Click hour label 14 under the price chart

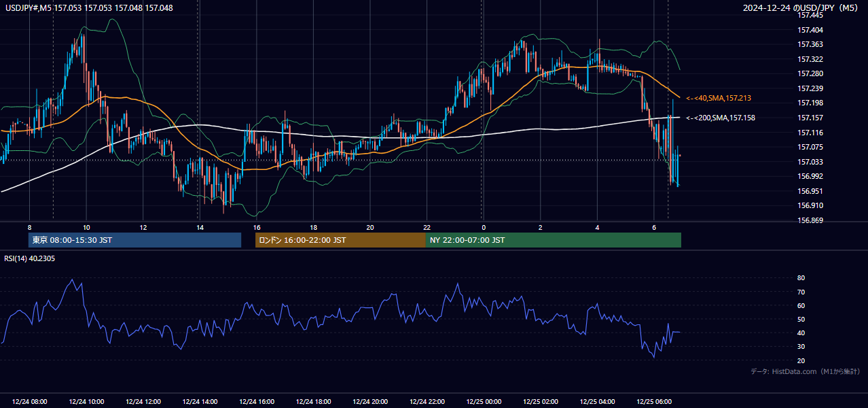coord(200,227)
